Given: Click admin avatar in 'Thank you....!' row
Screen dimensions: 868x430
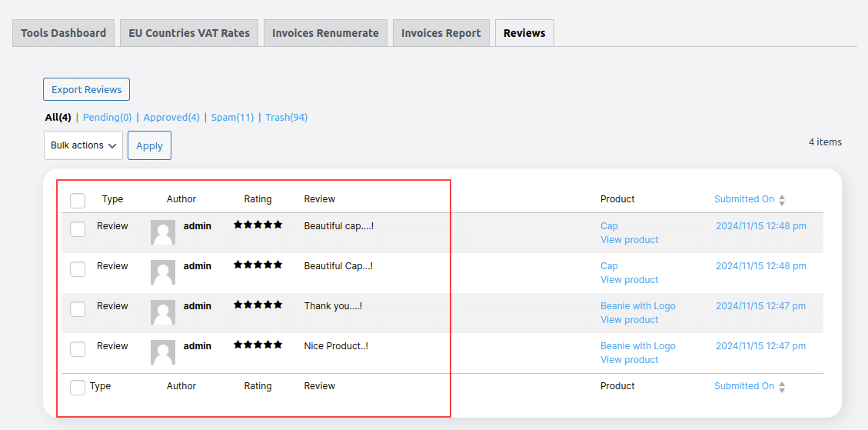Looking at the screenshot, I should [x=163, y=312].
